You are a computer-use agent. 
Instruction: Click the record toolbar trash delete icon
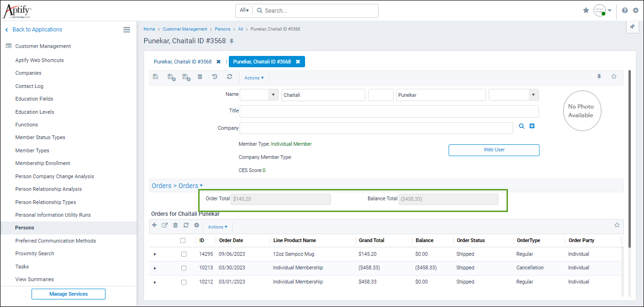tap(200, 77)
